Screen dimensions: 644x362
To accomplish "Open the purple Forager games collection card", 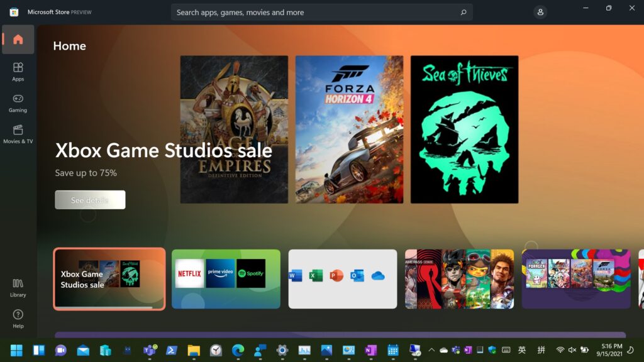I will point(576,279).
